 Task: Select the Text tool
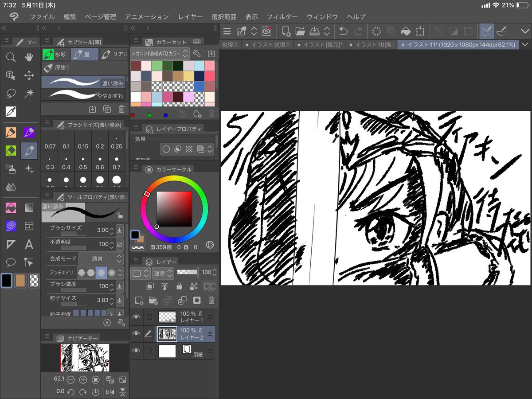coord(29,244)
